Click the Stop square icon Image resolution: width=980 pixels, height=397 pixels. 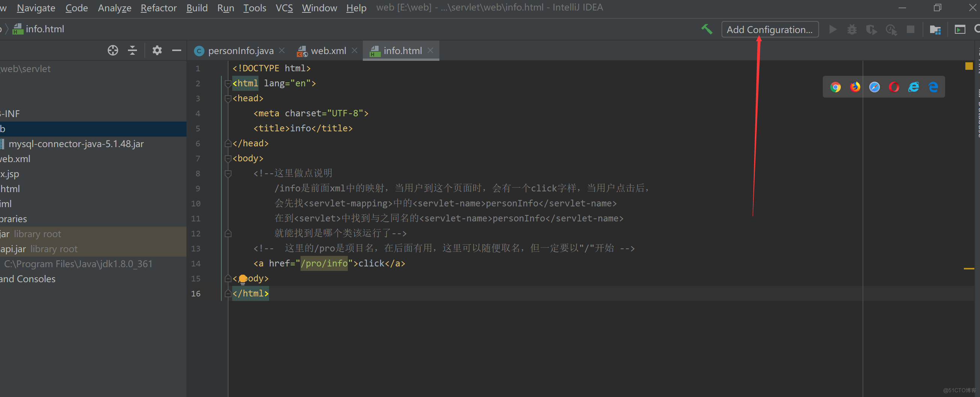click(910, 29)
